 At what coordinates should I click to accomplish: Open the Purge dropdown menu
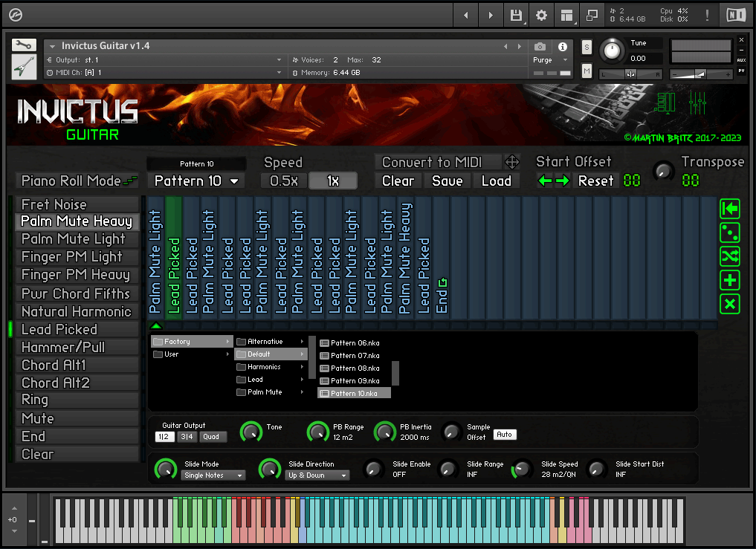pyautogui.click(x=551, y=59)
